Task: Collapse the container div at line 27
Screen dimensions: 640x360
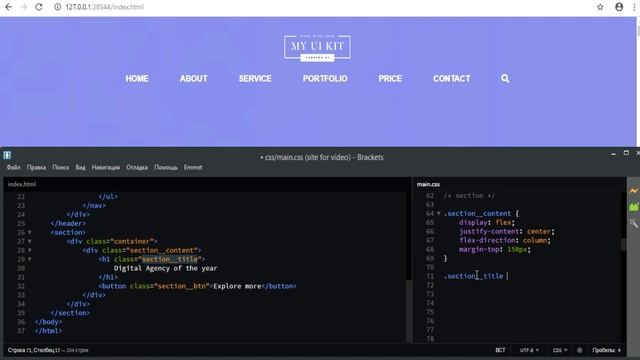Action: click(x=29, y=241)
